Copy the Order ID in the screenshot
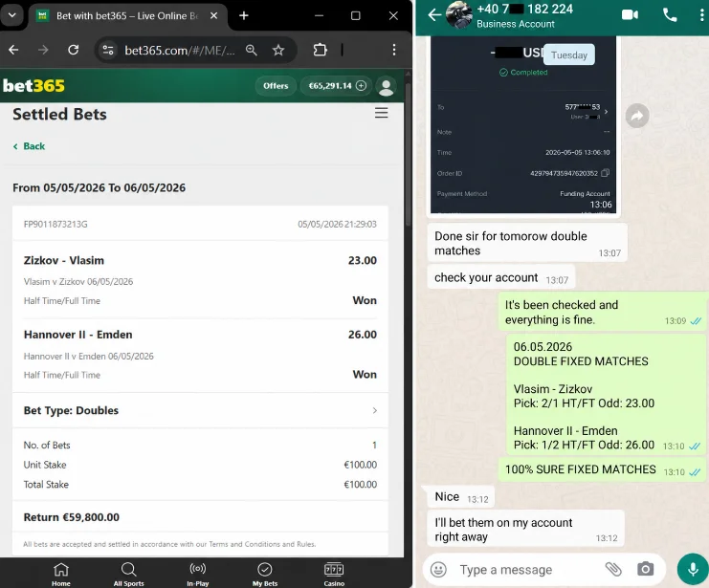 coord(606,173)
